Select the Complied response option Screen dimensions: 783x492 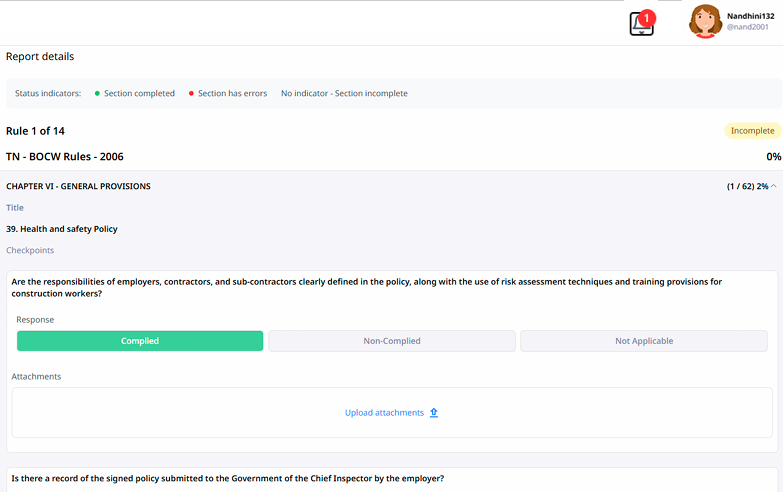click(140, 341)
